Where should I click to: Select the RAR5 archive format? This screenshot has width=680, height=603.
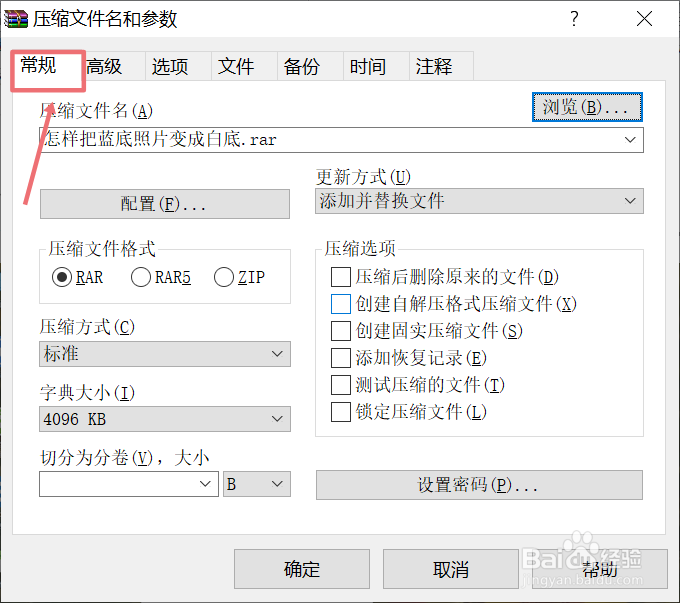point(141,277)
